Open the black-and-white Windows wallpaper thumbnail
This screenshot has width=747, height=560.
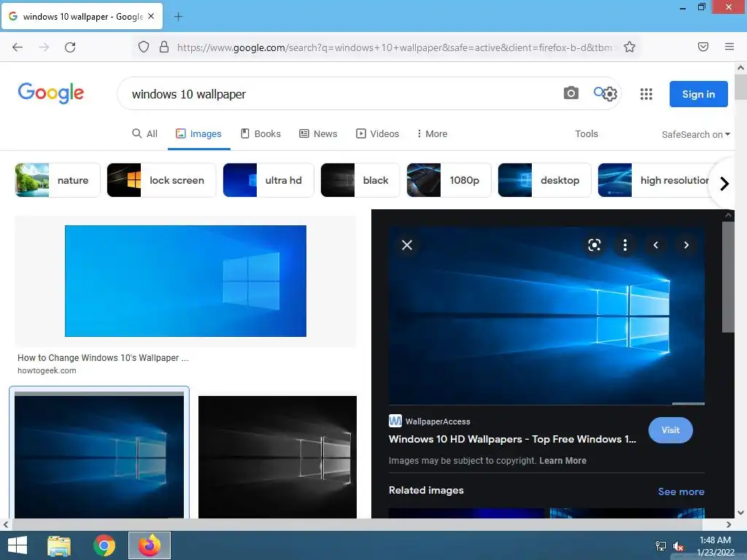click(277, 456)
